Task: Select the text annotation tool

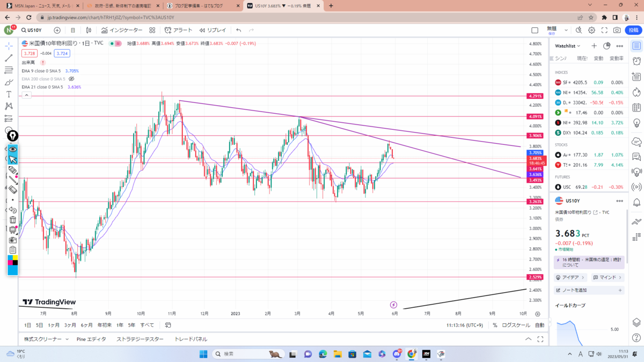Action: 9,94
